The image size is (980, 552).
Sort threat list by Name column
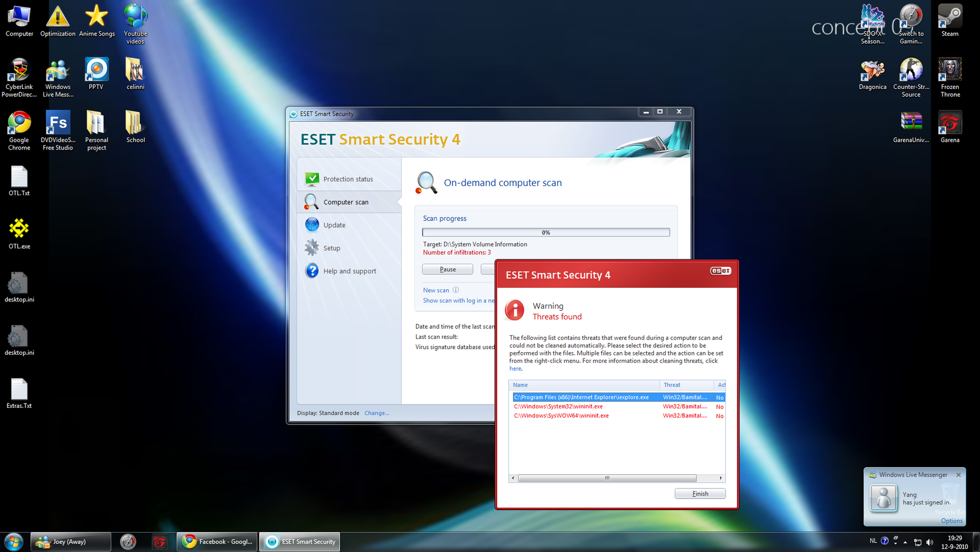[584, 385]
